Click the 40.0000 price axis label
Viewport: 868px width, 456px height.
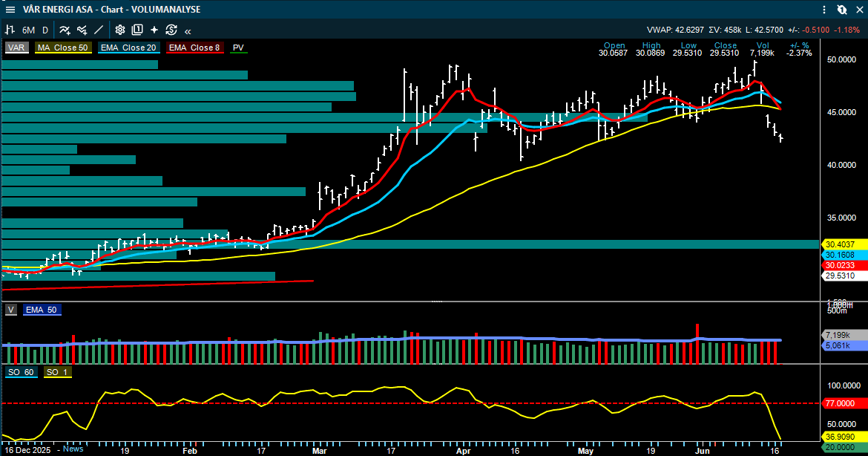(841, 165)
